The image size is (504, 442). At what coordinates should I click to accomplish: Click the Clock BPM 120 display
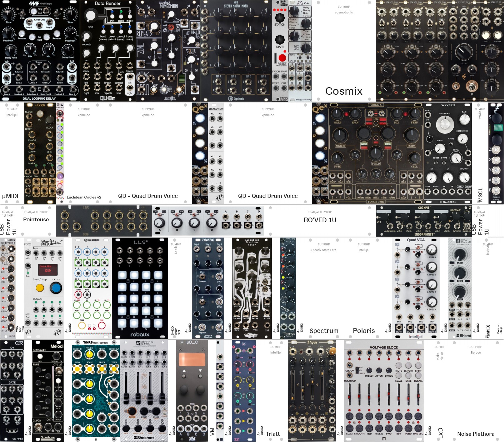click(47, 269)
